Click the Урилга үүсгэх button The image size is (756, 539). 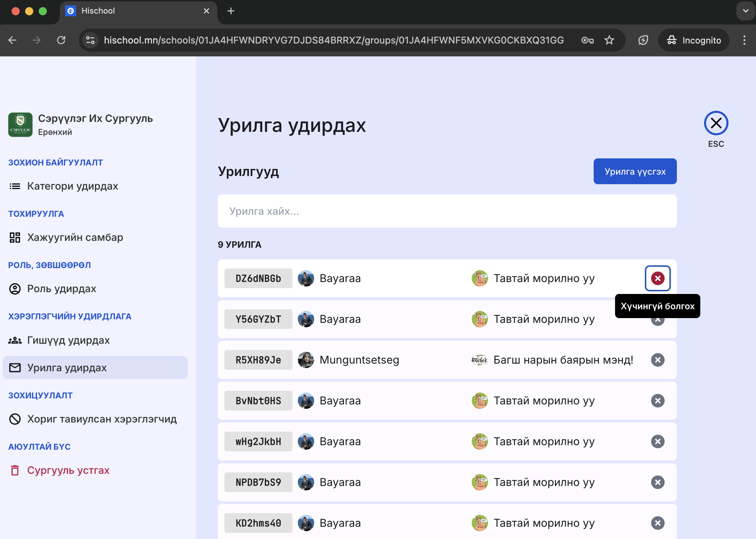(x=635, y=171)
